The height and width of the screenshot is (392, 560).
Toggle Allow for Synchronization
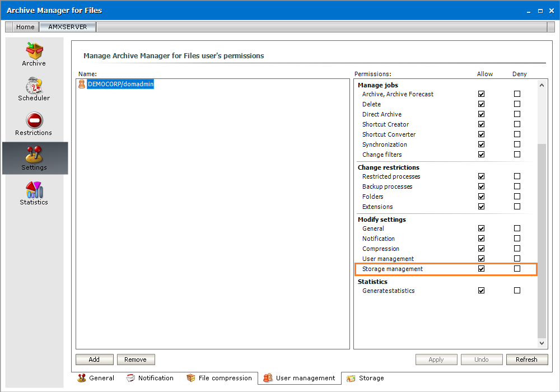pyautogui.click(x=482, y=144)
